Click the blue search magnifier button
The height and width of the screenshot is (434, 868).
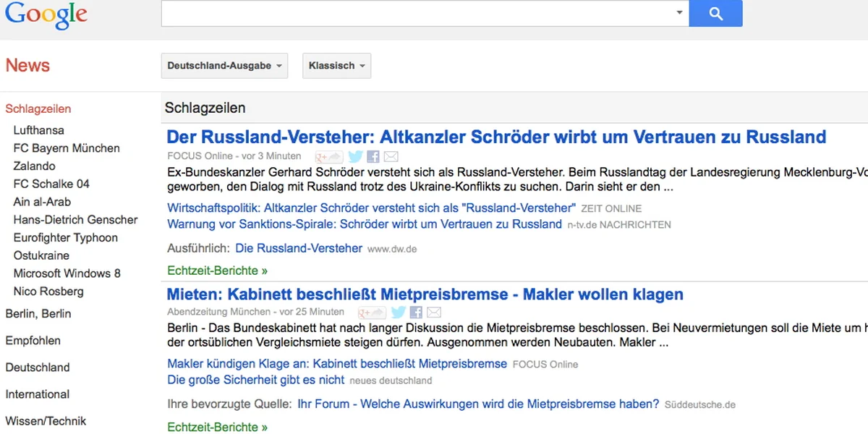715,13
